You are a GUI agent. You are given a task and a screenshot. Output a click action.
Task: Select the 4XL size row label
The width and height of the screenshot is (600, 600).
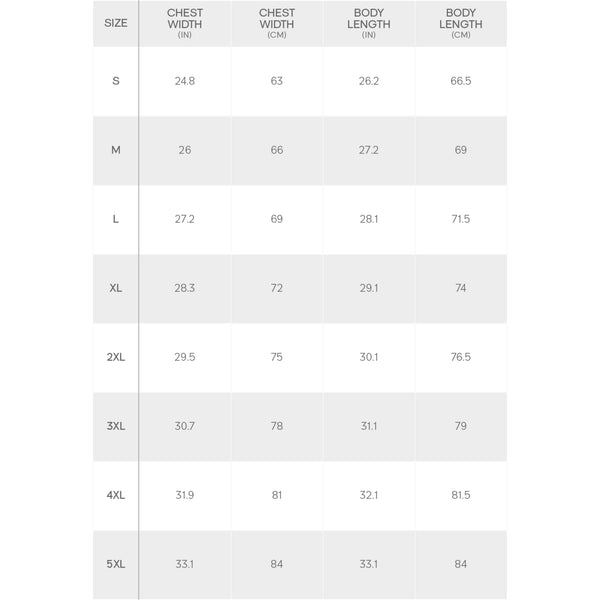[116, 495]
